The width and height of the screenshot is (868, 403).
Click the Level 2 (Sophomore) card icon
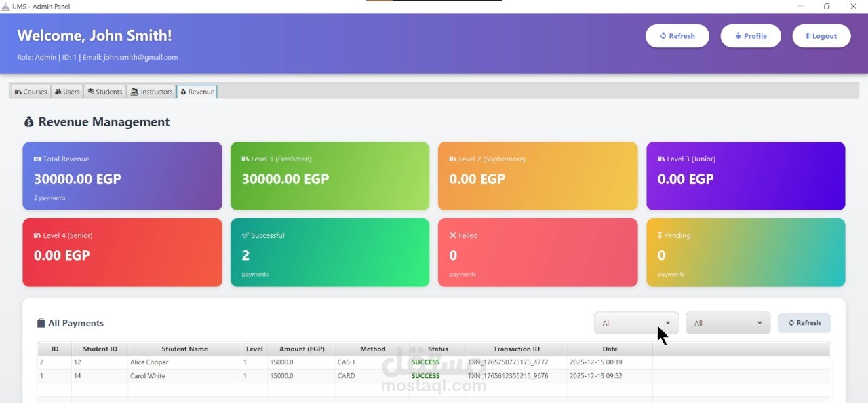pyautogui.click(x=453, y=159)
